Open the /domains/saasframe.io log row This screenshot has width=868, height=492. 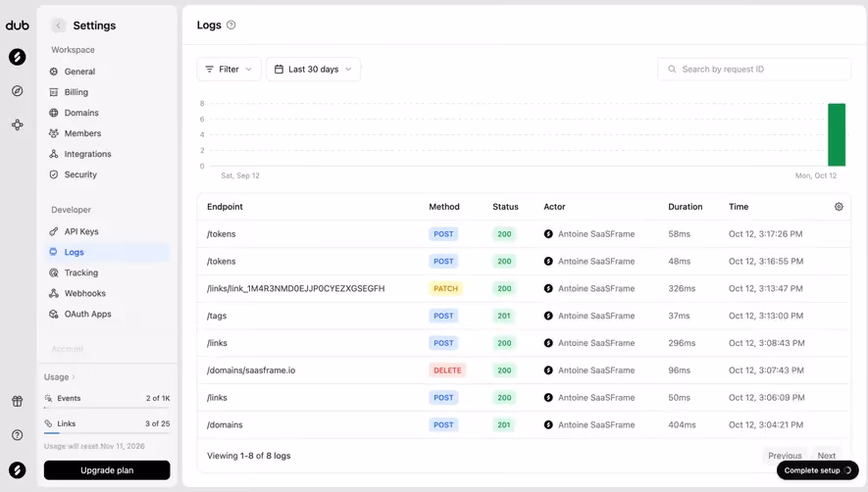tap(524, 370)
